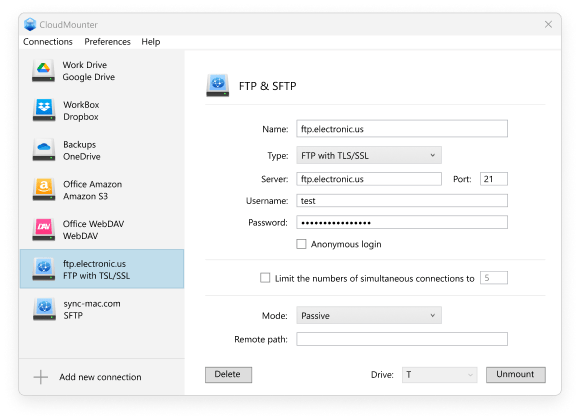Image resolution: width=580 pixels, height=420 pixels.
Task: Toggle the limit simultaneous connections checkbox
Action: coord(265,278)
